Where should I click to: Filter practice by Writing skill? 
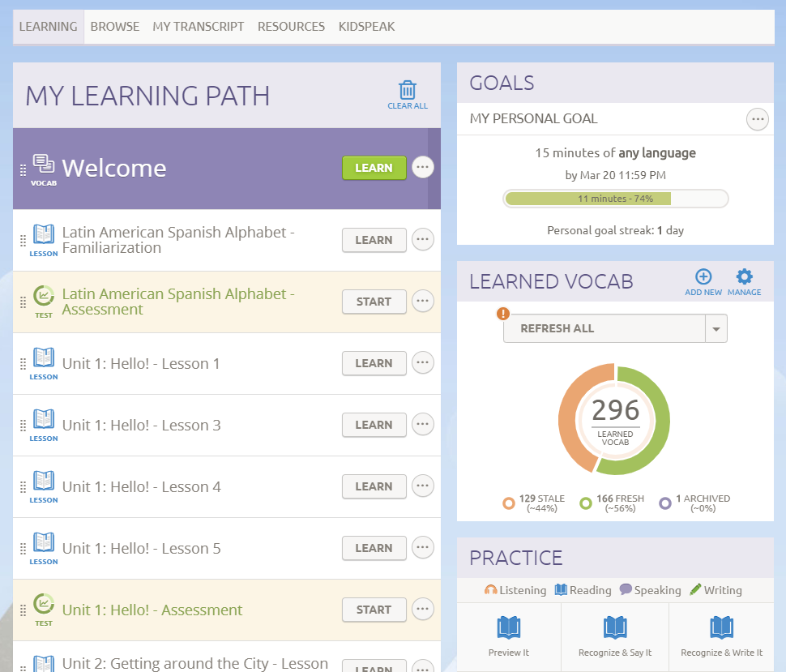(x=716, y=590)
